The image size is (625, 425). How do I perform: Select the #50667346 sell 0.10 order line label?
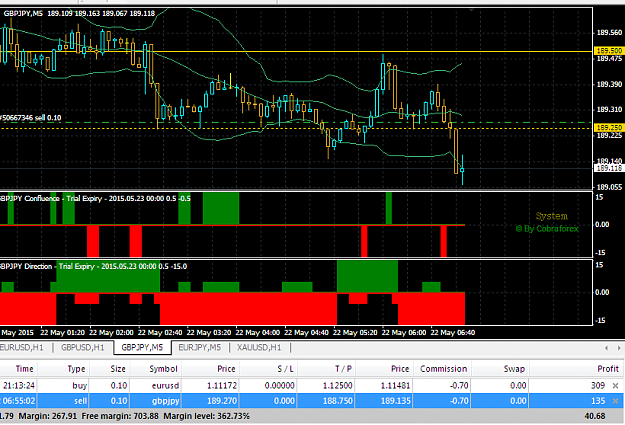click(31, 118)
